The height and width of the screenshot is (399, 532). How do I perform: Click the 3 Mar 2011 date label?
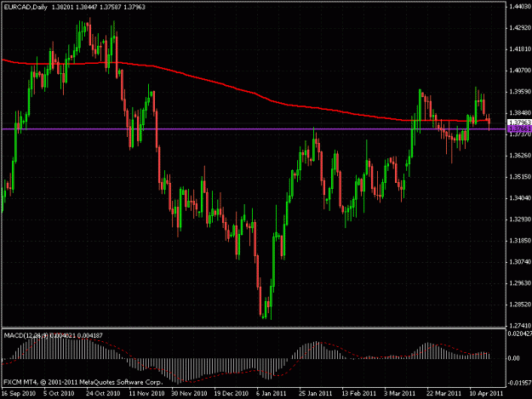coord(400,393)
